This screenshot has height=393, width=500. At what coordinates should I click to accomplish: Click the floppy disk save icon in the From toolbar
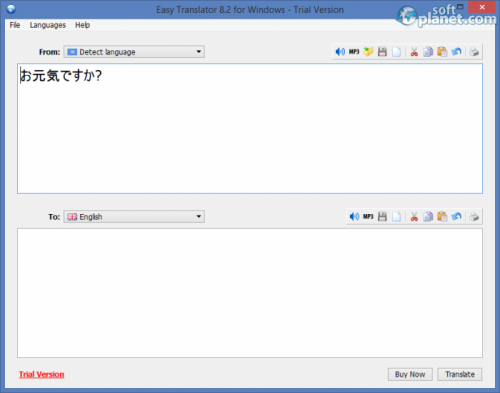click(x=382, y=52)
